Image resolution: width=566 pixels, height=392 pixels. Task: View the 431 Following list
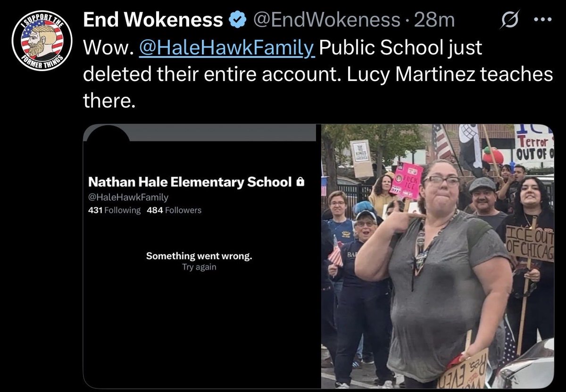coord(115,210)
